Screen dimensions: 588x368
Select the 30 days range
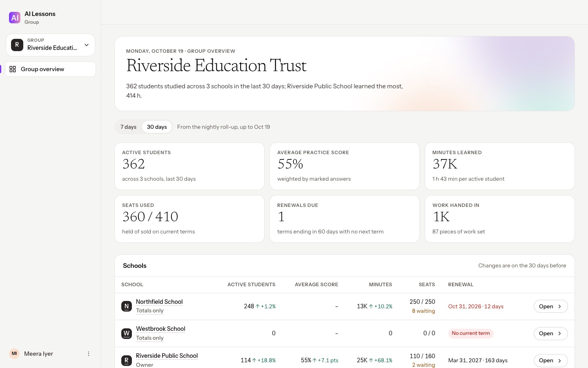point(157,127)
